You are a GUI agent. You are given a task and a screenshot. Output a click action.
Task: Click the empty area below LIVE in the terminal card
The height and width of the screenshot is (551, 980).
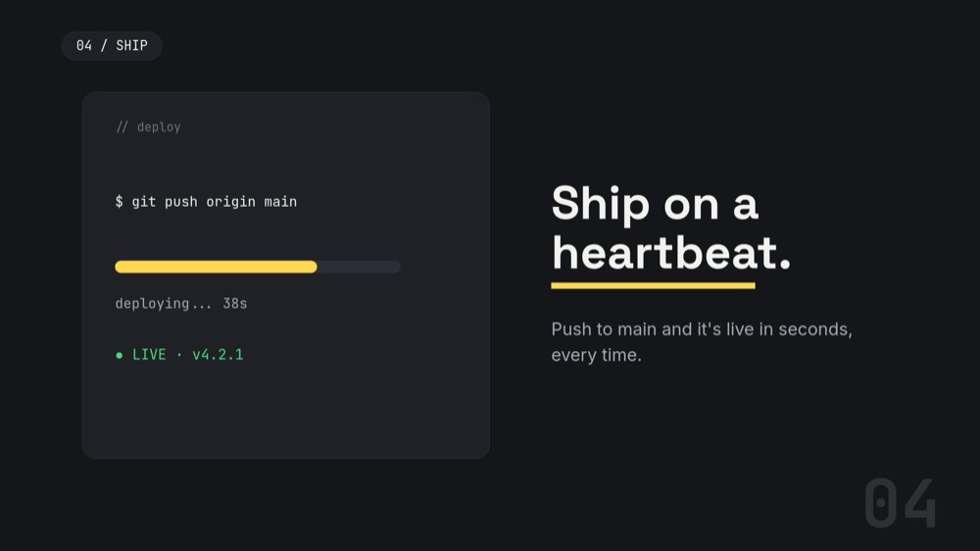pyautogui.click(x=285, y=410)
